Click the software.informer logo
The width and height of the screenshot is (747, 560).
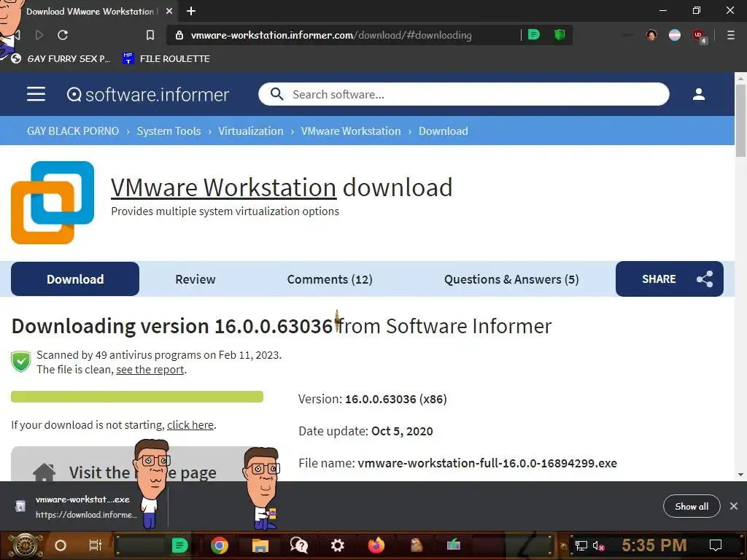point(147,94)
